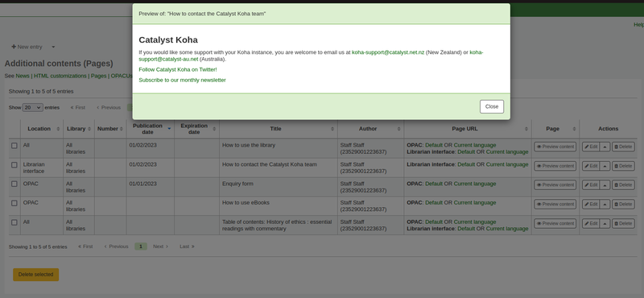Expand Edit options arrow for Enquiry form
Viewport: 644px width, 298px height.
[x=605, y=185]
